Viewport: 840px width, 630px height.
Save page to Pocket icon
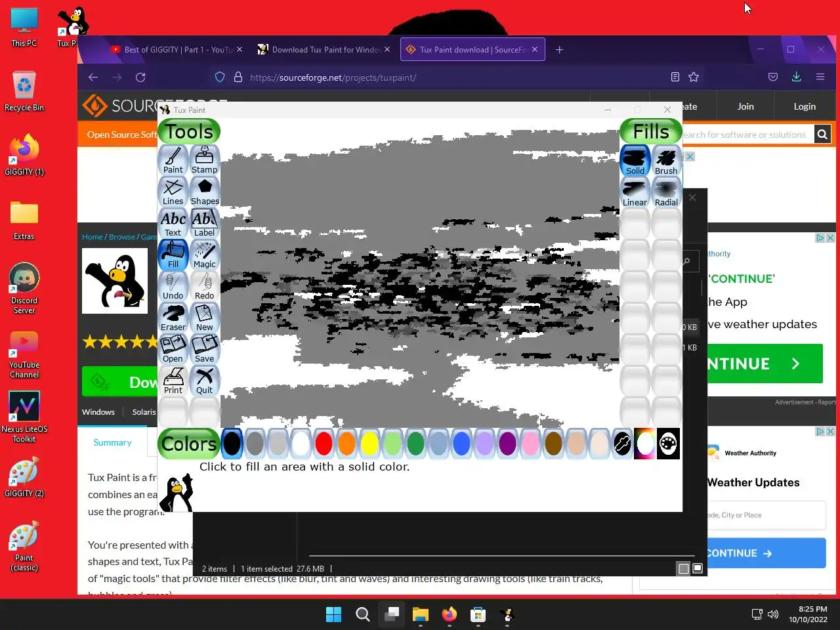(773, 77)
